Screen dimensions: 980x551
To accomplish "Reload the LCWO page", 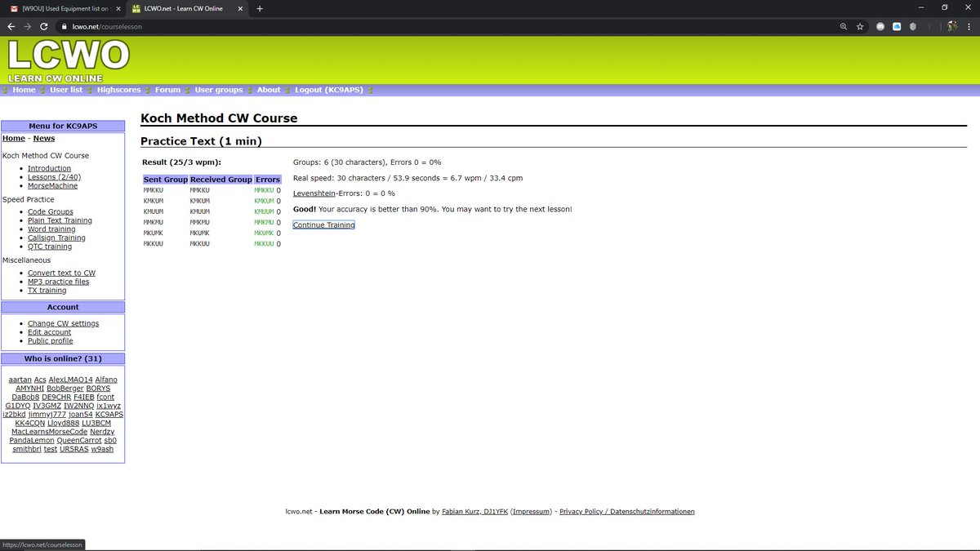I will (44, 26).
